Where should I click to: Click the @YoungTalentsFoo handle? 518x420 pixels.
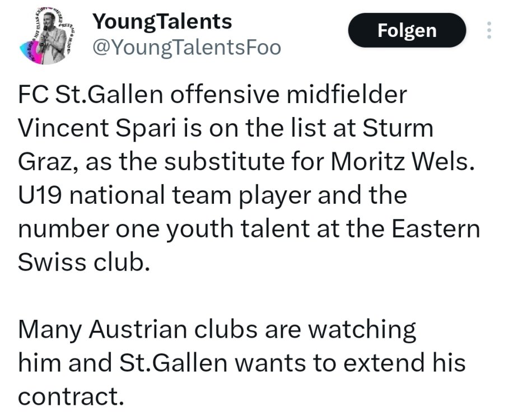coord(186,48)
